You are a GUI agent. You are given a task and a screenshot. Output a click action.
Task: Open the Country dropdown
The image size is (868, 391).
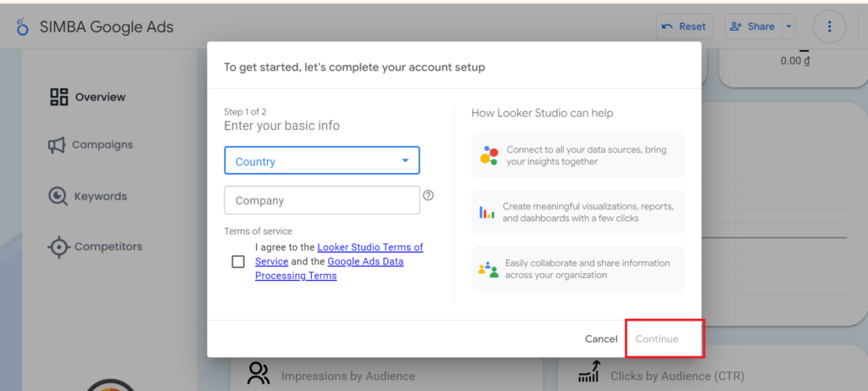click(322, 161)
